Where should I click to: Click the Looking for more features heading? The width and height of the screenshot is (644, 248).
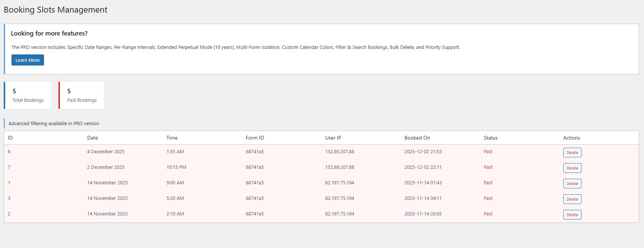[49, 33]
